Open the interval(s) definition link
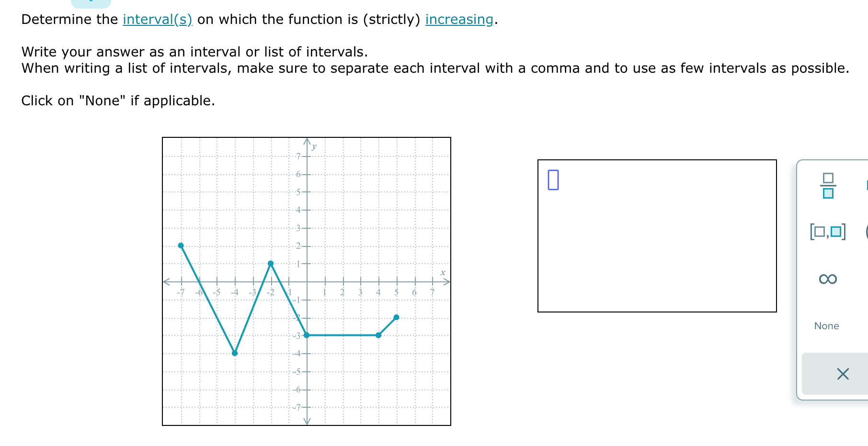The width and height of the screenshot is (868, 446). 157,20
